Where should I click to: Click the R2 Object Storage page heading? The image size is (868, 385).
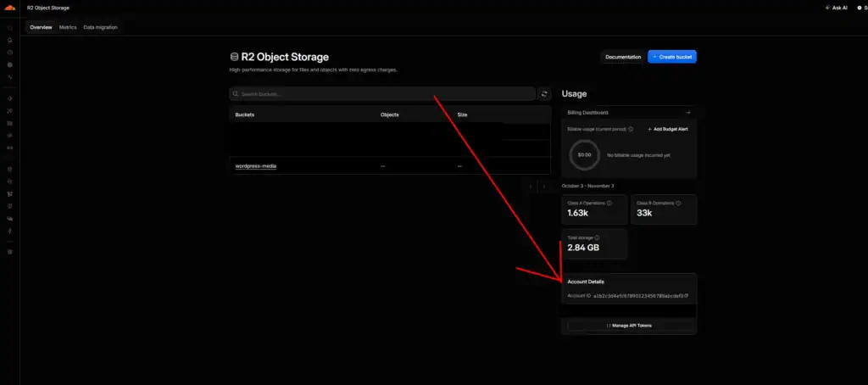coord(285,57)
